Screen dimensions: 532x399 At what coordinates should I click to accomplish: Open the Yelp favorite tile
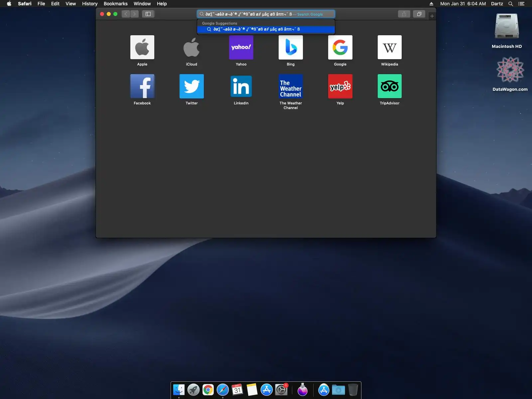coord(340,86)
